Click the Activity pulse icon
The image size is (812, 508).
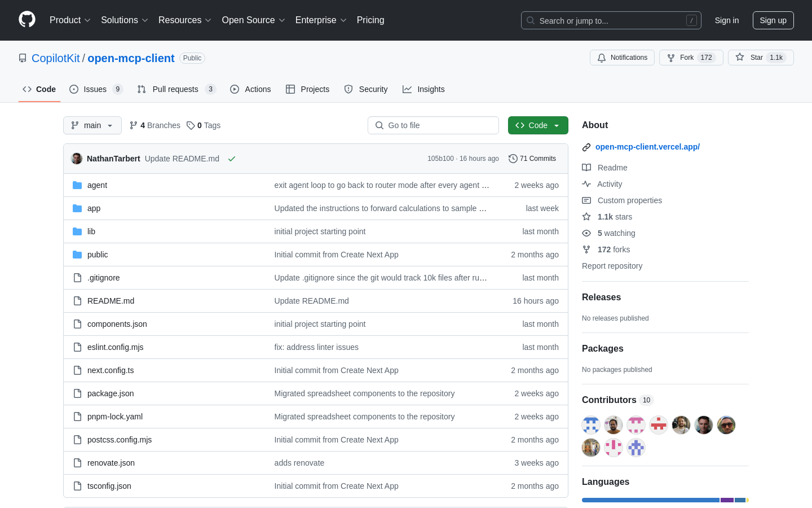pyautogui.click(x=586, y=184)
